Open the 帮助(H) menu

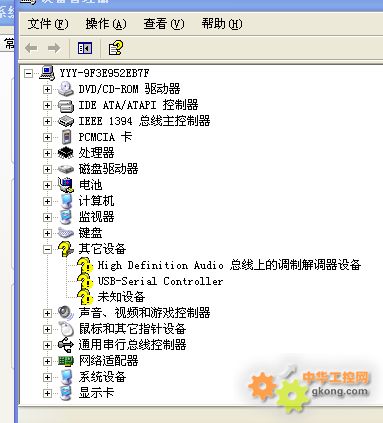click(x=222, y=24)
